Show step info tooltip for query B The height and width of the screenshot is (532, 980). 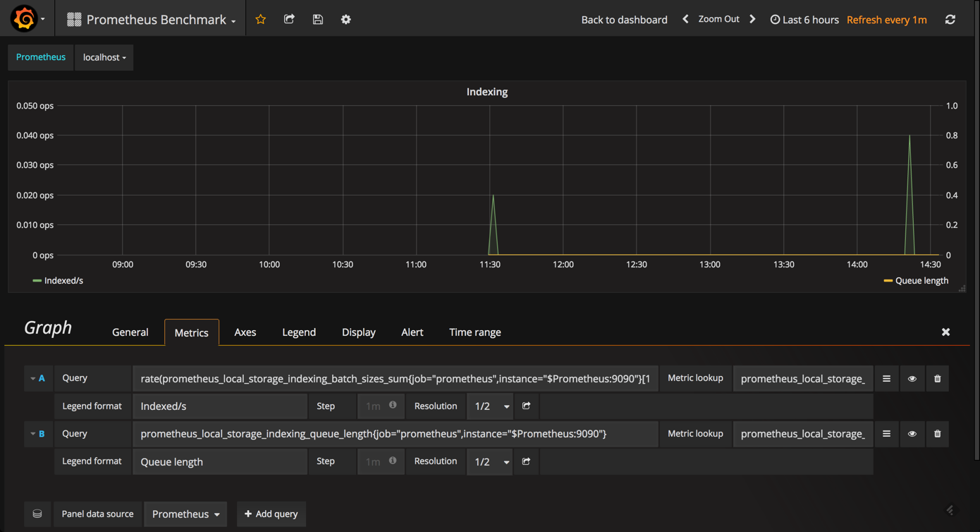click(x=393, y=461)
